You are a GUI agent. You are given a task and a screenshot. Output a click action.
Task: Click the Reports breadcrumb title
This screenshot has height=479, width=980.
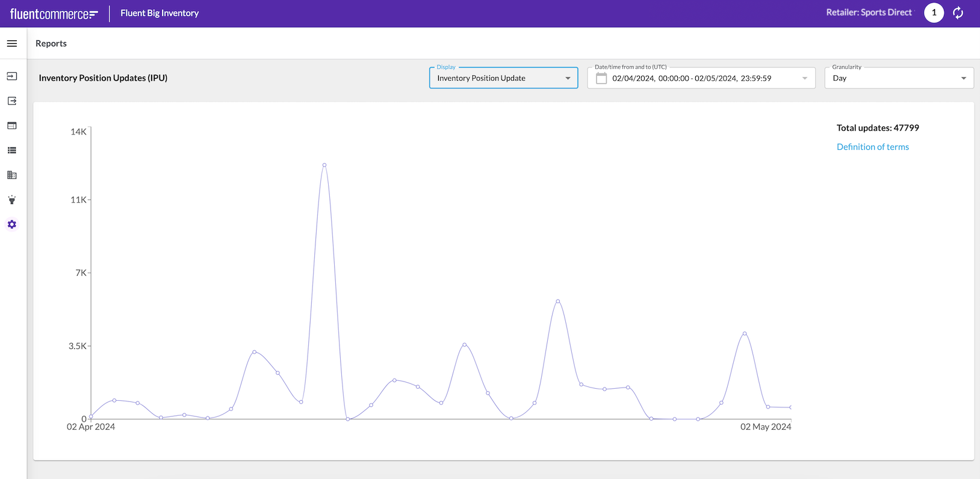click(x=51, y=43)
